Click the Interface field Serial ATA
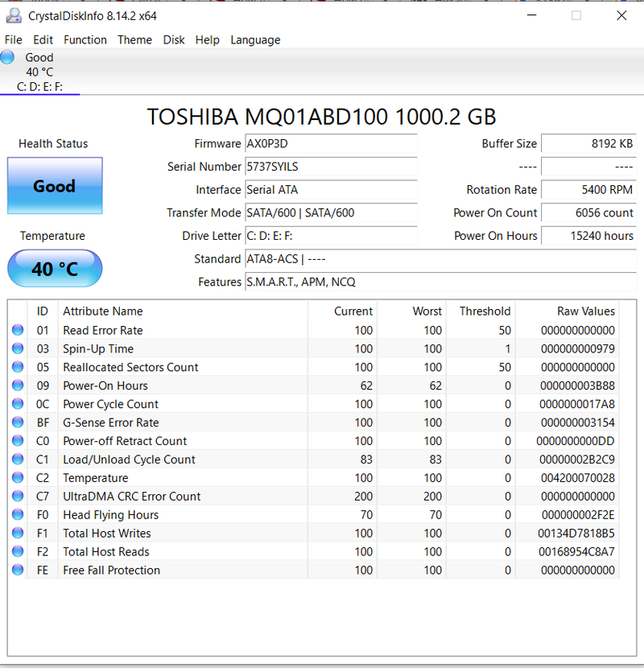The image size is (644, 668). tap(331, 190)
